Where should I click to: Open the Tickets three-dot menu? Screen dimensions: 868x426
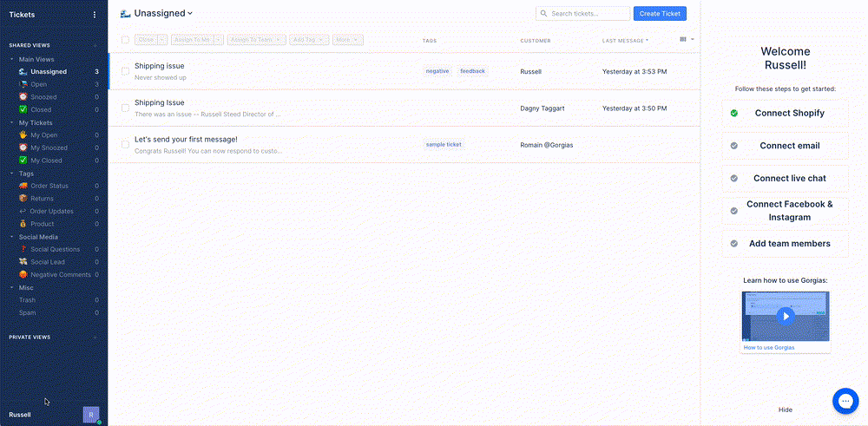pos(94,15)
